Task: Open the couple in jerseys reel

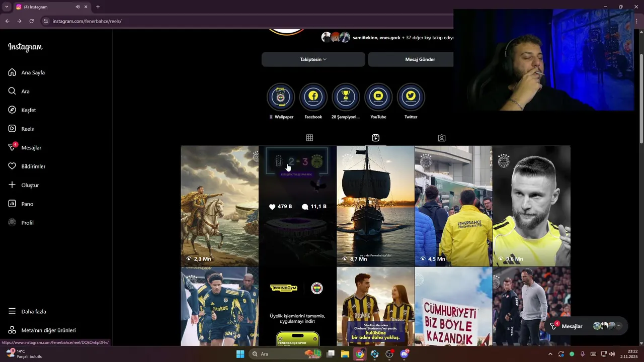Action: (x=375, y=306)
